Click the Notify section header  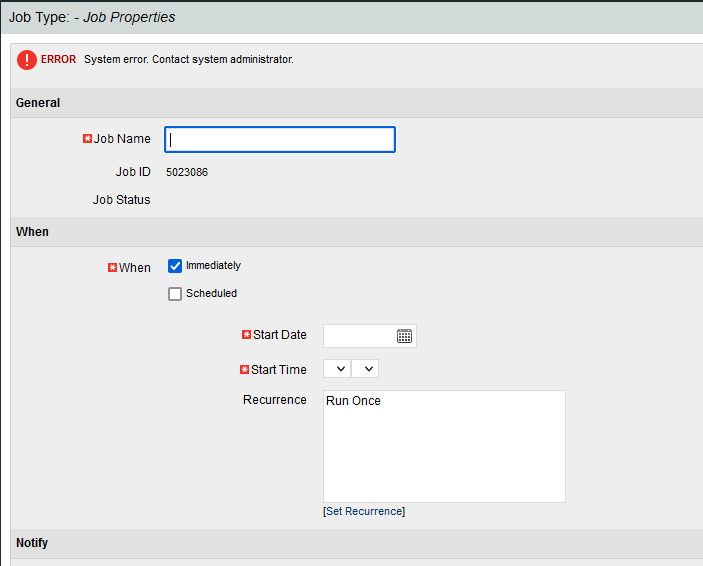click(x=32, y=543)
